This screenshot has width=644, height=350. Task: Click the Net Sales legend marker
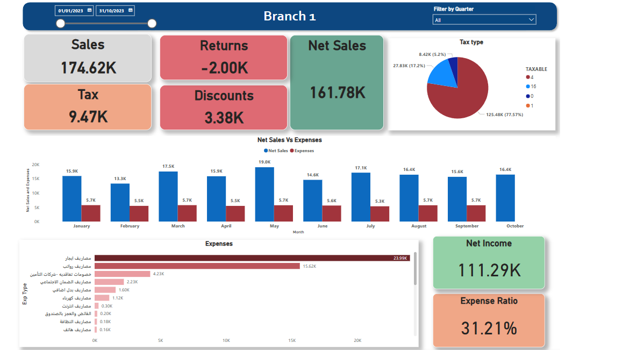click(266, 151)
